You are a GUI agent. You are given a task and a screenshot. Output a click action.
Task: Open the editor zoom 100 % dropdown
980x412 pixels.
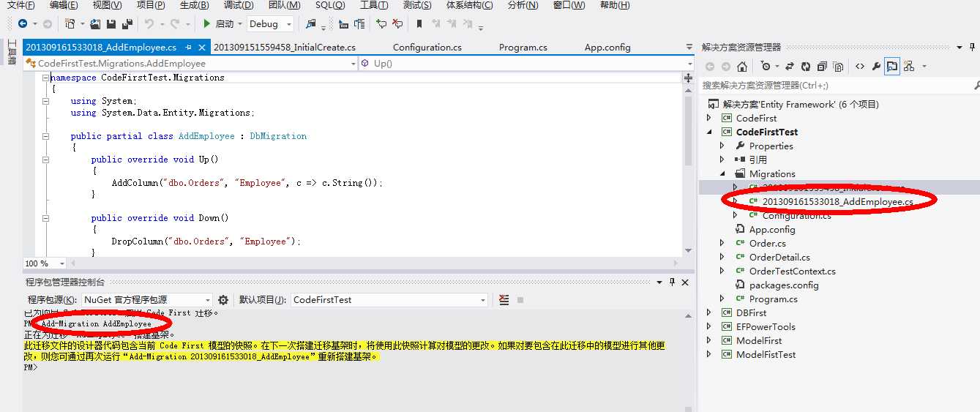click(62, 263)
